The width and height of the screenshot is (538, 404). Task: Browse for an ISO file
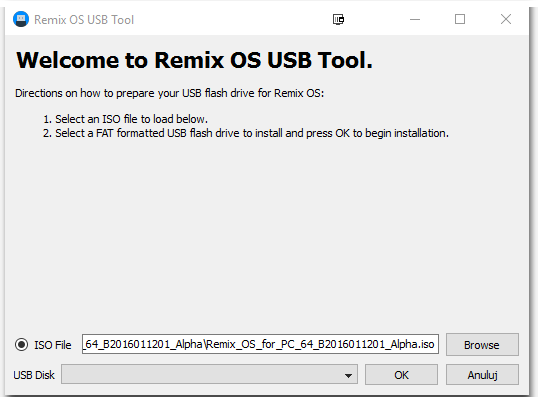click(x=482, y=345)
